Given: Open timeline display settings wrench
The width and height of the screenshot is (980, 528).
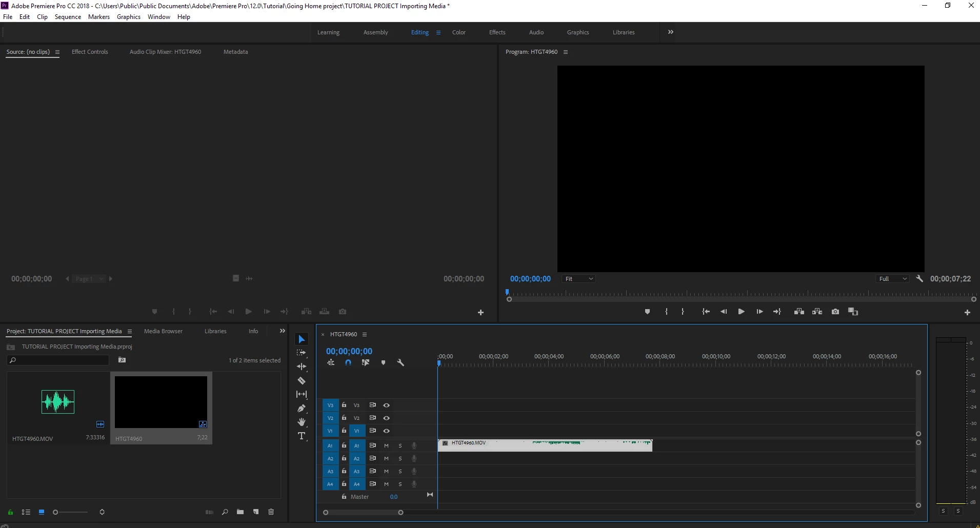Looking at the screenshot, I should (x=401, y=362).
